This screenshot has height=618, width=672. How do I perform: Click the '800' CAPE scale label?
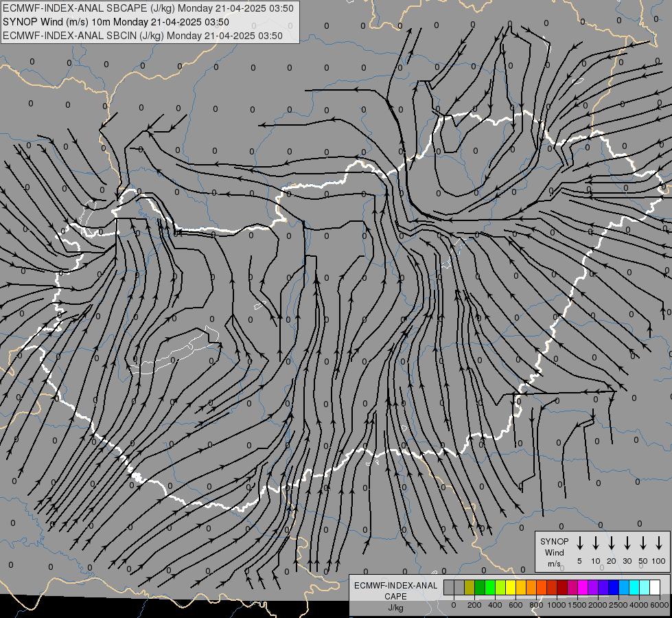pos(536,605)
